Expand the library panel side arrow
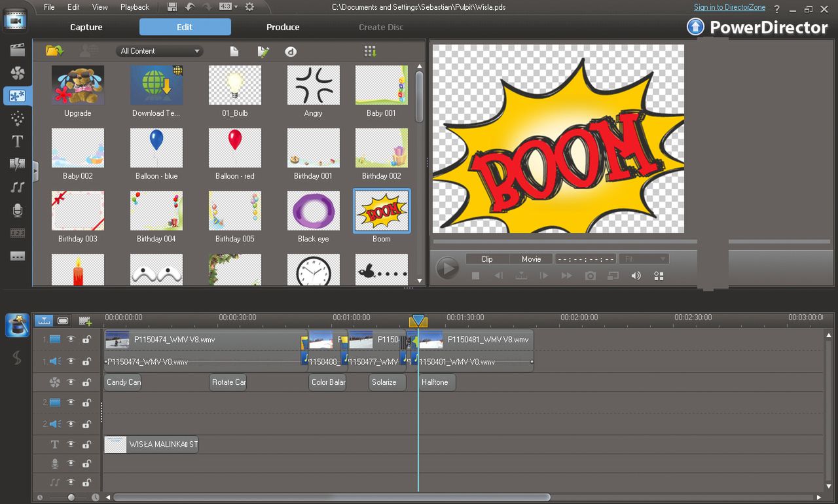The height and width of the screenshot is (504, 838). point(35,171)
